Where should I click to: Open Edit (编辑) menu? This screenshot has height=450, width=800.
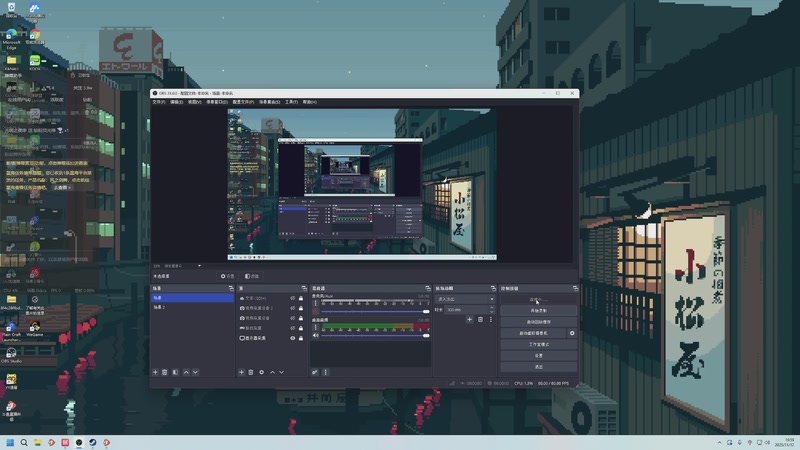click(x=177, y=102)
